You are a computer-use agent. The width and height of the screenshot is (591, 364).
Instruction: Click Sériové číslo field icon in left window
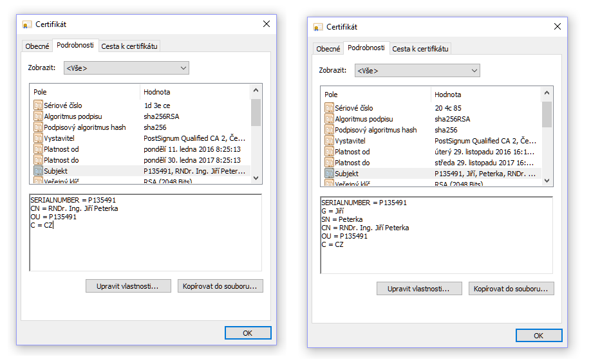(38, 105)
